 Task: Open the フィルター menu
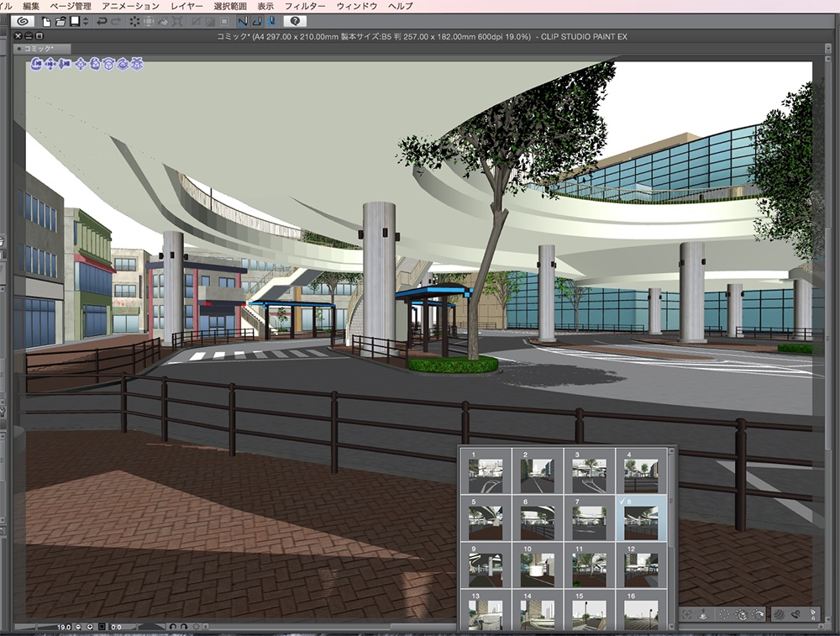tap(305, 6)
